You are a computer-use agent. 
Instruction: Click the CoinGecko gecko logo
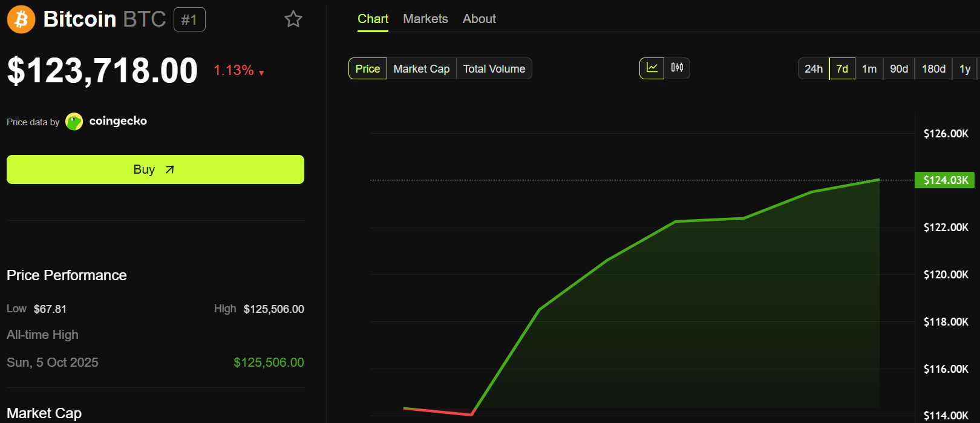point(74,122)
